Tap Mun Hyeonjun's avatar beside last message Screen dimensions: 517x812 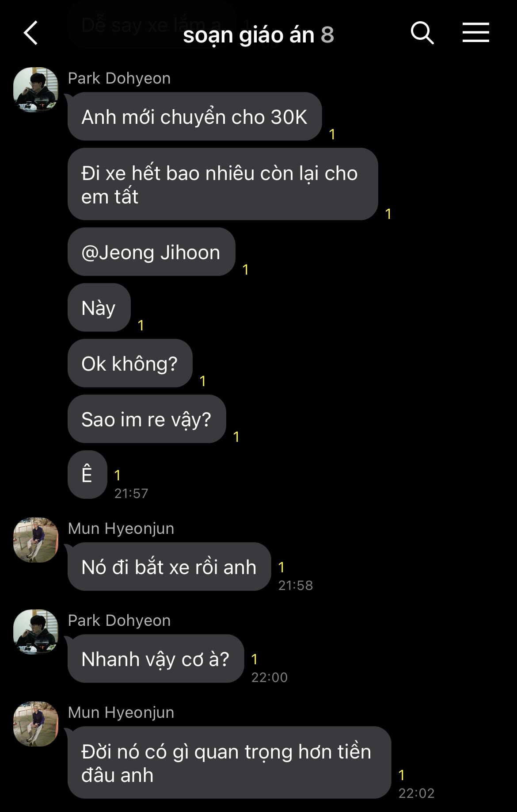coord(36,724)
